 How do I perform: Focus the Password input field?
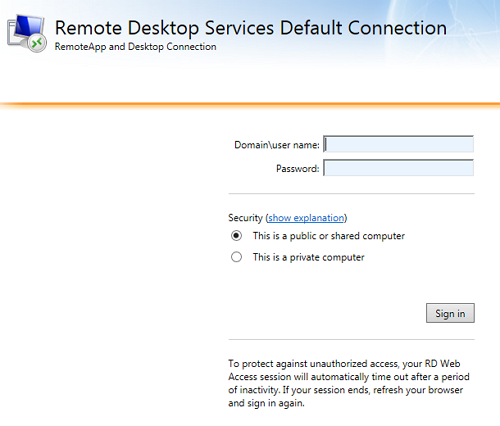399,168
